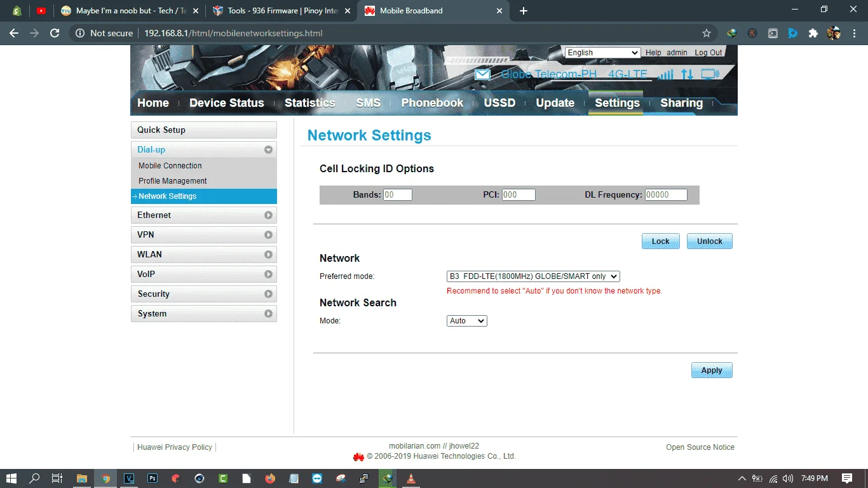This screenshot has width=868, height=488.
Task: Open Windows Start menu
Action: (x=11, y=478)
